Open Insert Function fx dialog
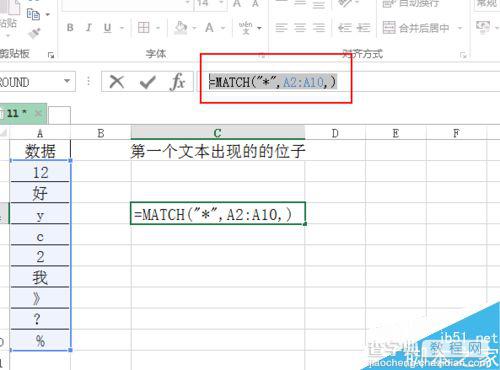The image size is (500, 370). pyautogui.click(x=177, y=82)
